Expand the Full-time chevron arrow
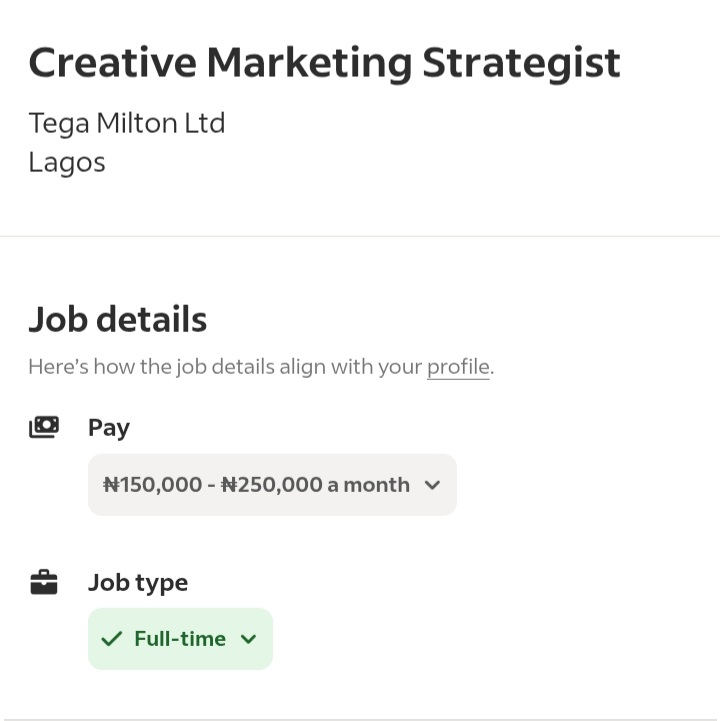 248,639
